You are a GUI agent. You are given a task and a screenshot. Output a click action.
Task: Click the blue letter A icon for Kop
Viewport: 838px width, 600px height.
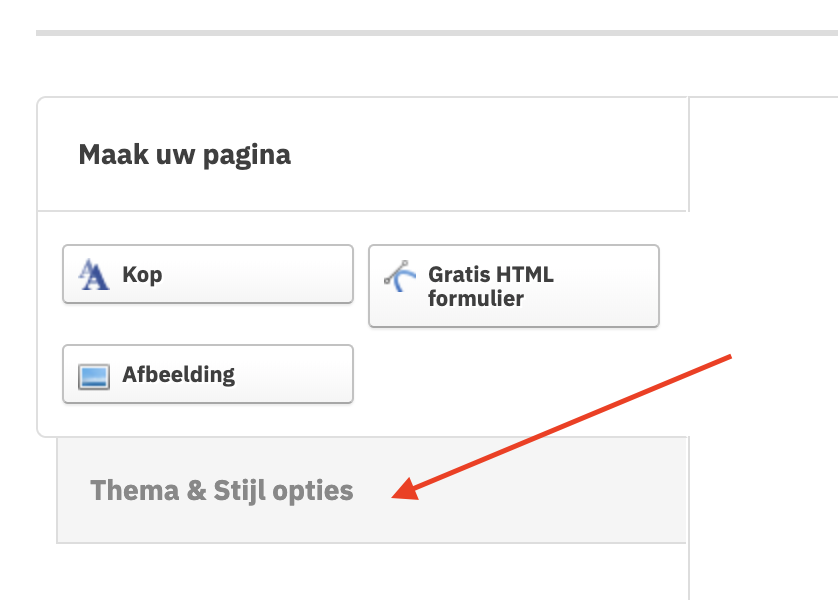tap(94, 275)
